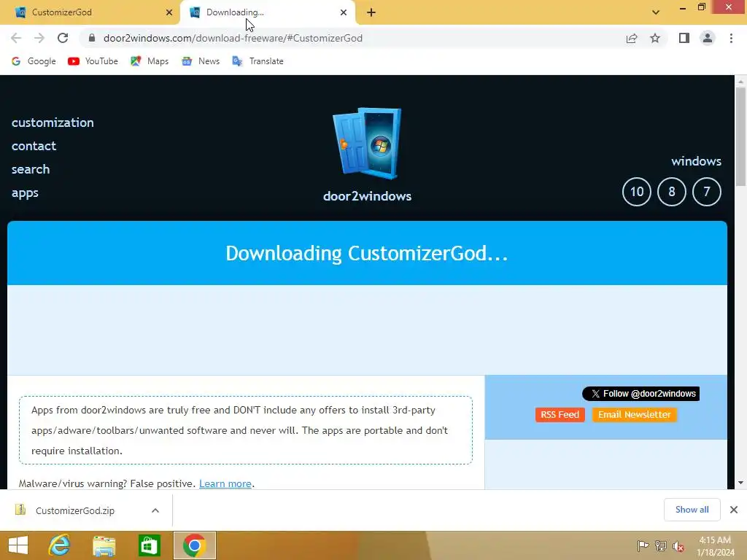This screenshot has height=560, width=747.
Task: Select the Windows 7 circle
Action: pos(706,192)
